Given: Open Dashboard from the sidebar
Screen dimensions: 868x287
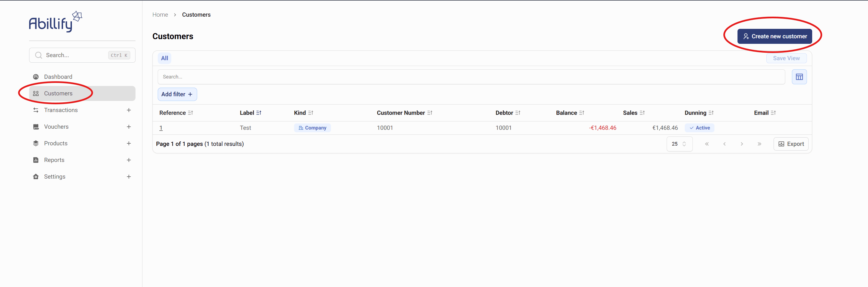Looking at the screenshot, I should pyautogui.click(x=58, y=77).
